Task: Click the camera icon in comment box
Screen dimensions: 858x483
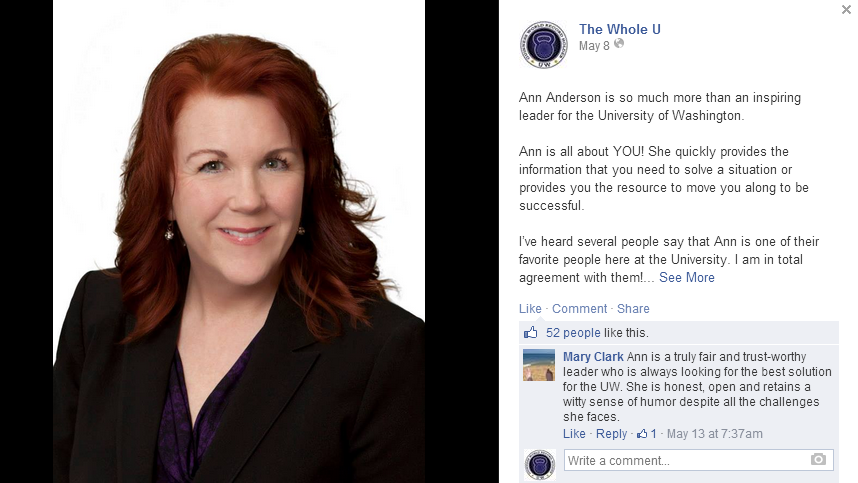Action: [x=818, y=459]
